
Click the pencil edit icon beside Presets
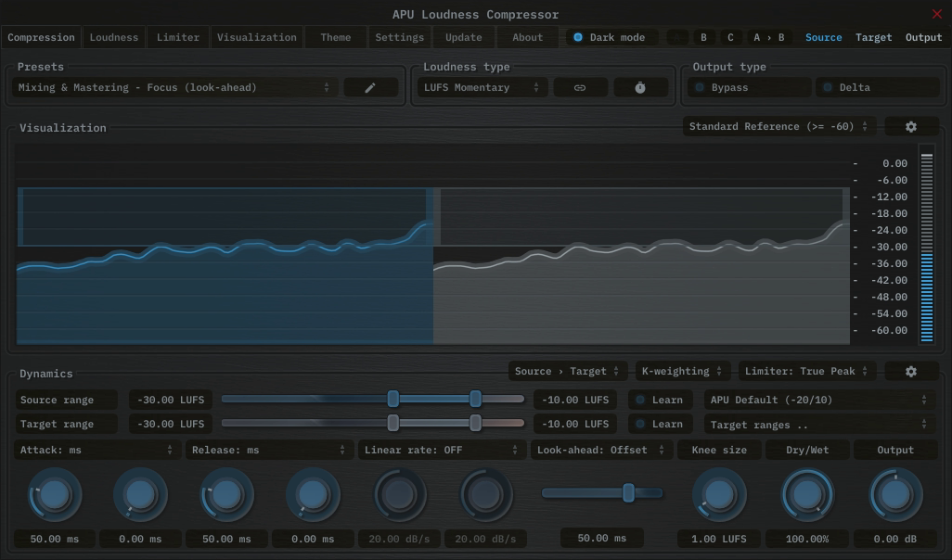click(370, 87)
